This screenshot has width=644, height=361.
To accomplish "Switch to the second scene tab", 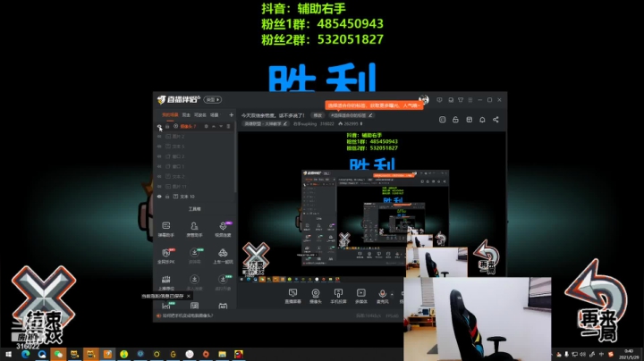I will tap(186, 115).
